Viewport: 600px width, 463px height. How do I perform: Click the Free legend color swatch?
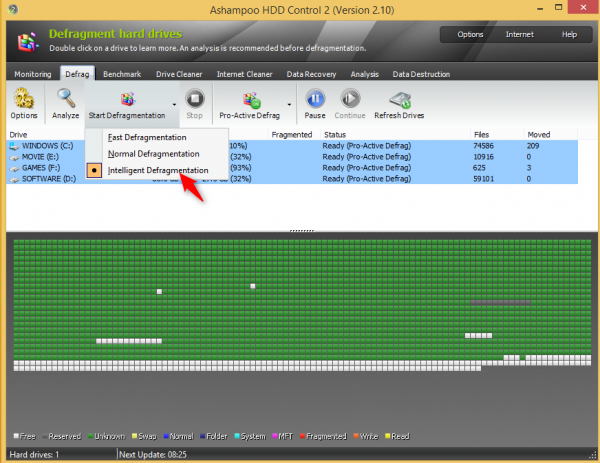click(x=16, y=435)
